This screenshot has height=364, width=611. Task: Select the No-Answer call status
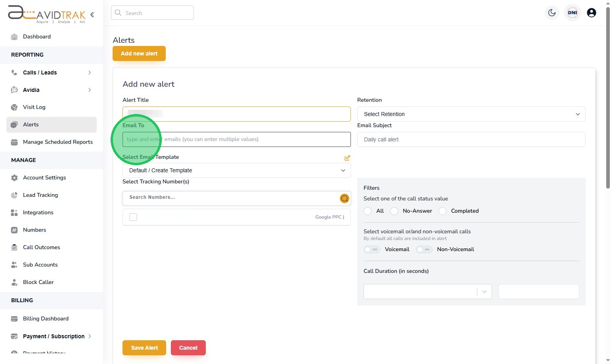(x=394, y=211)
